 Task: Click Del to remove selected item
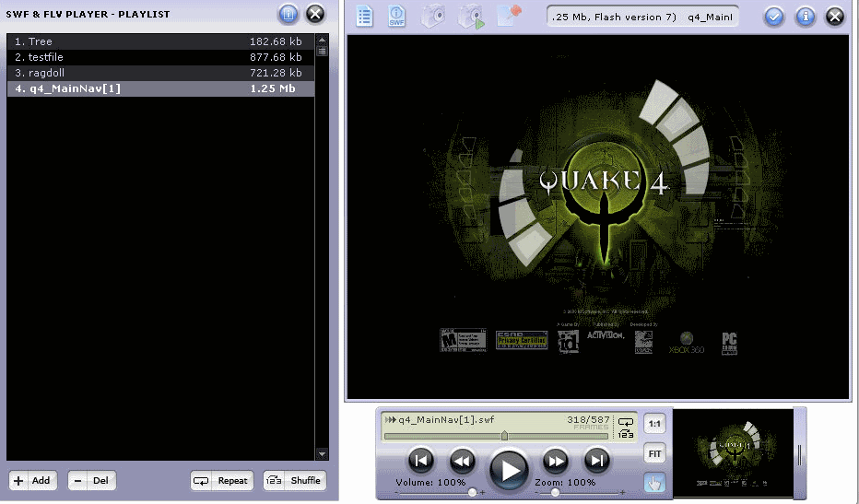(92, 480)
